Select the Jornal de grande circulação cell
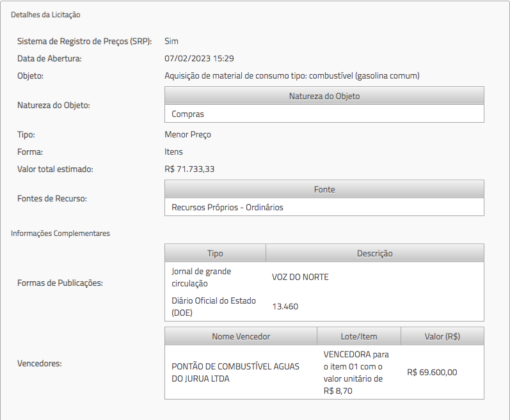The height and width of the screenshot is (420, 510). (202, 277)
